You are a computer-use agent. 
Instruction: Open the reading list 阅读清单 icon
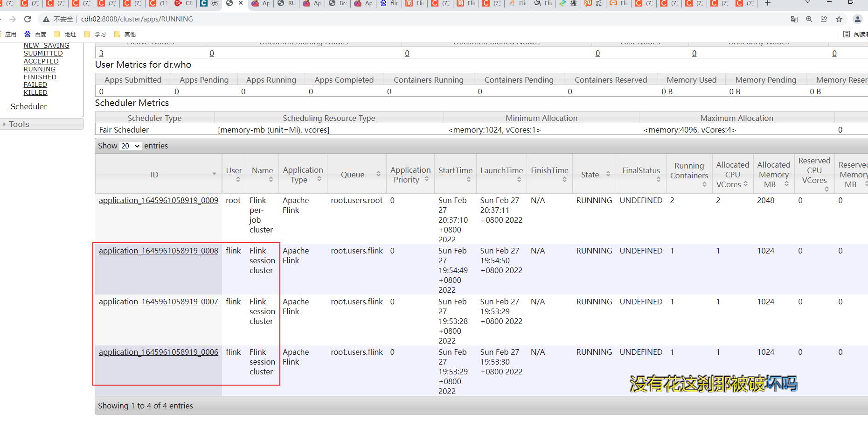tap(847, 34)
